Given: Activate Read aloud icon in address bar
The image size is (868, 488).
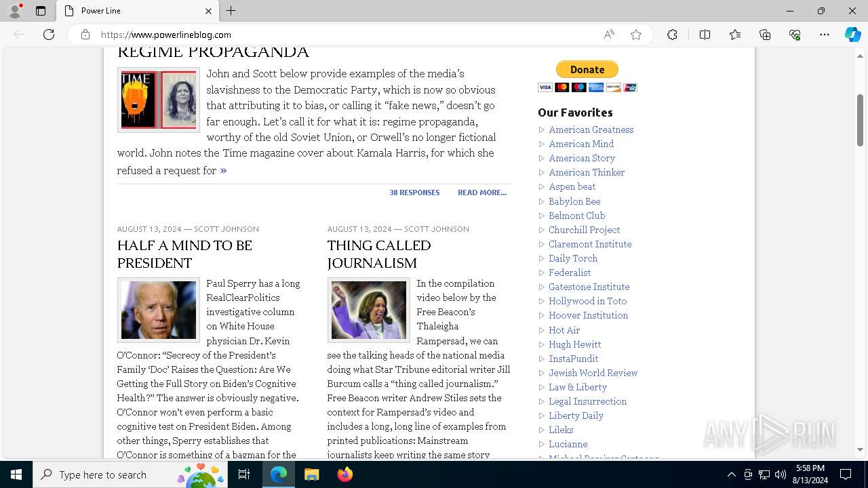Looking at the screenshot, I should (x=609, y=35).
